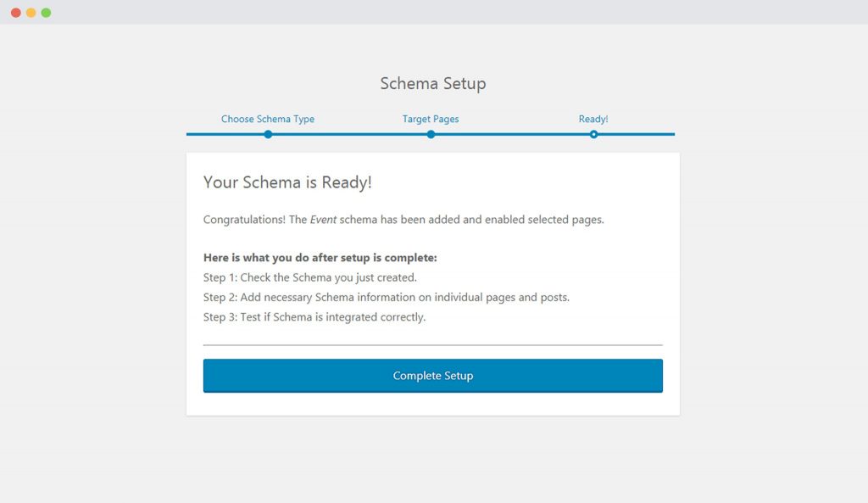The image size is (868, 503).
Task: Maximize the window using the green button
Action: tap(46, 13)
